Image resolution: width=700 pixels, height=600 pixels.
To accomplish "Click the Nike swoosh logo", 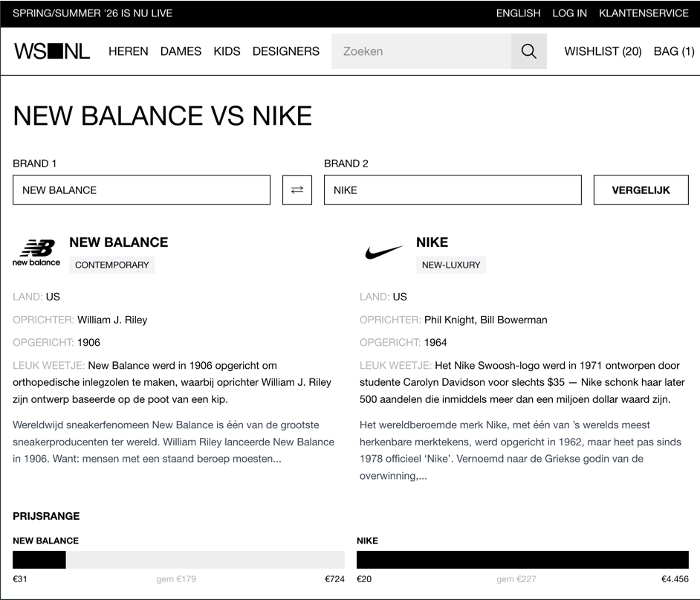I will pyautogui.click(x=383, y=251).
